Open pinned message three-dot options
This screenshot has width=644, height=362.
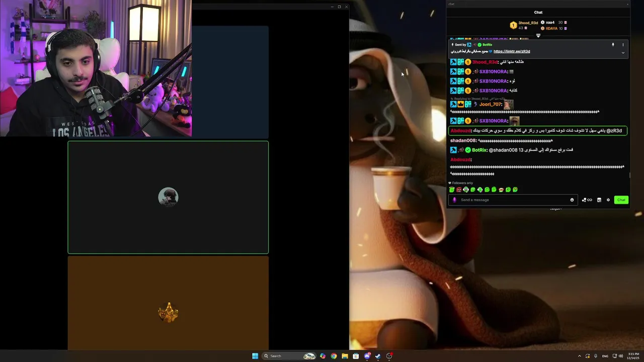(623, 45)
